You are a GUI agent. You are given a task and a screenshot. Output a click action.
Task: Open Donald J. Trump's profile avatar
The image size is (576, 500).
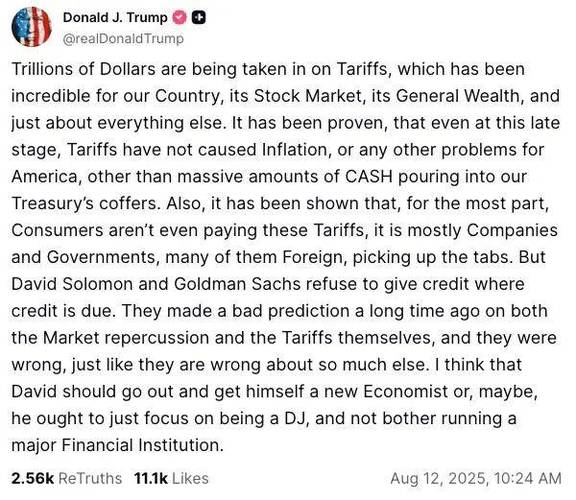tap(32, 27)
